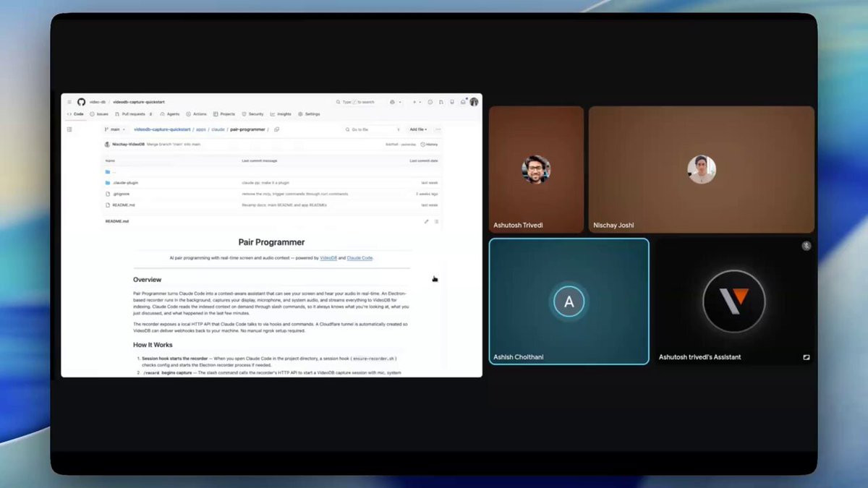The height and width of the screenshot is (488, 868).
Task: Click Ashish Choithani's letter A avatar
Action: click(x=569, y=301)
